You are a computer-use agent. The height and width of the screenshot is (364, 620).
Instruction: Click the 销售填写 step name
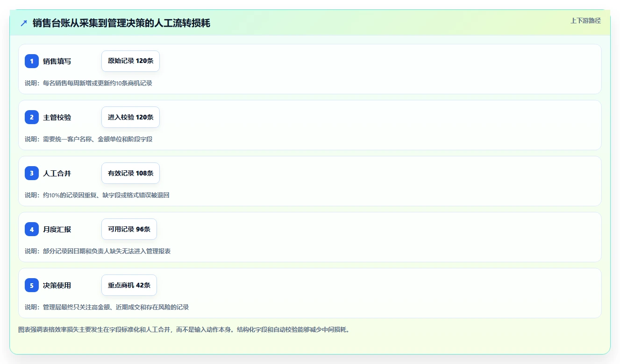(57, 61)
